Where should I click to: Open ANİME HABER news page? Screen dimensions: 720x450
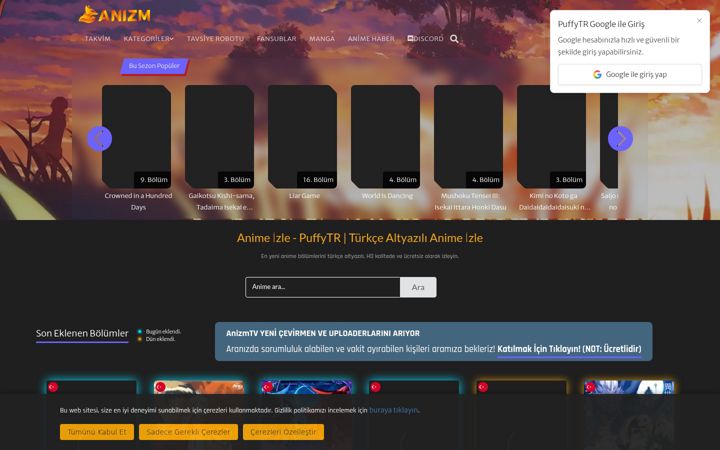(371, 39)
